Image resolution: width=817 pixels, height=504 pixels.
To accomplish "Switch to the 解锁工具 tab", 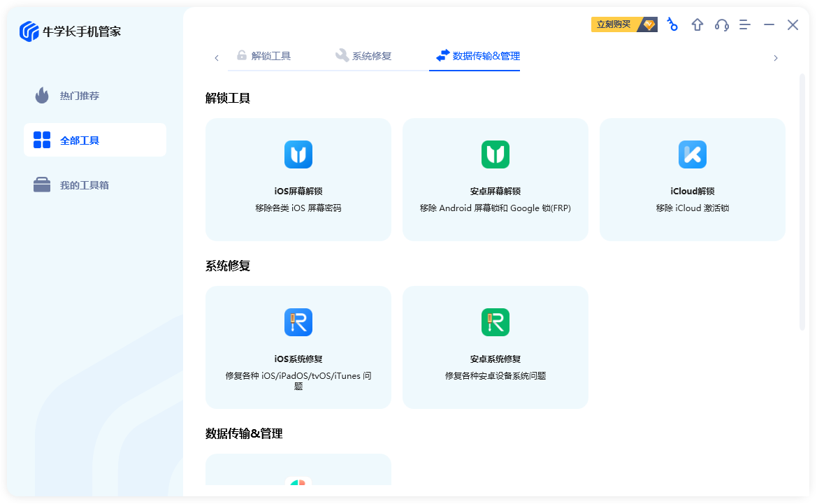I will coord(263,56).
